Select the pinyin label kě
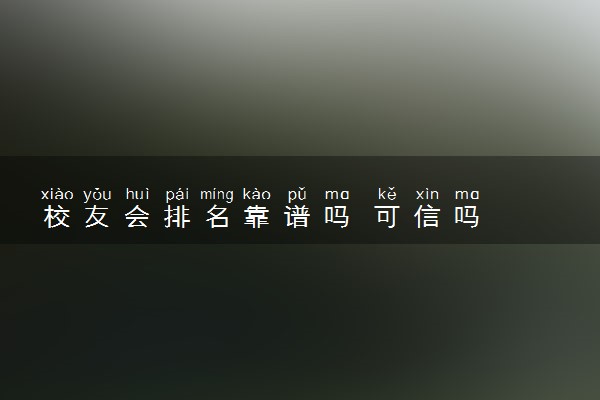The image size is (600, 400). [387, 194]
